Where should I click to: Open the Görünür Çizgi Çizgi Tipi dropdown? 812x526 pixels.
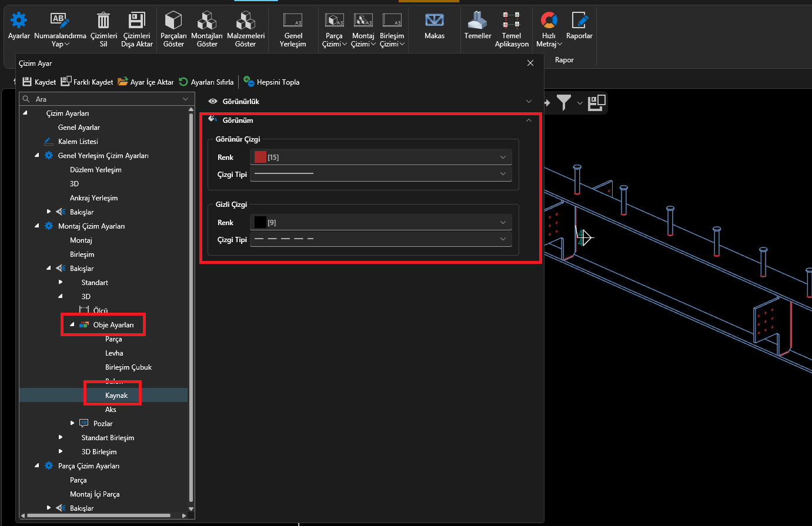click(x=381, y=174)
